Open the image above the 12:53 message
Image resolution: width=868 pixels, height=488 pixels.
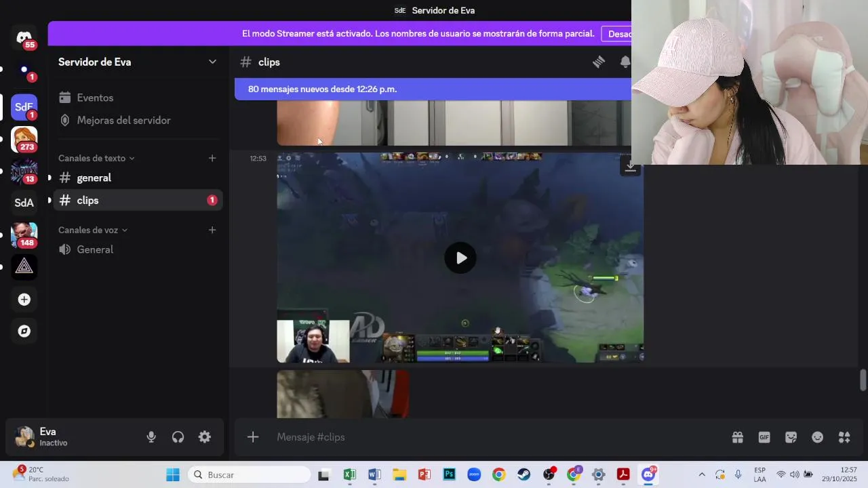[454, 123]
